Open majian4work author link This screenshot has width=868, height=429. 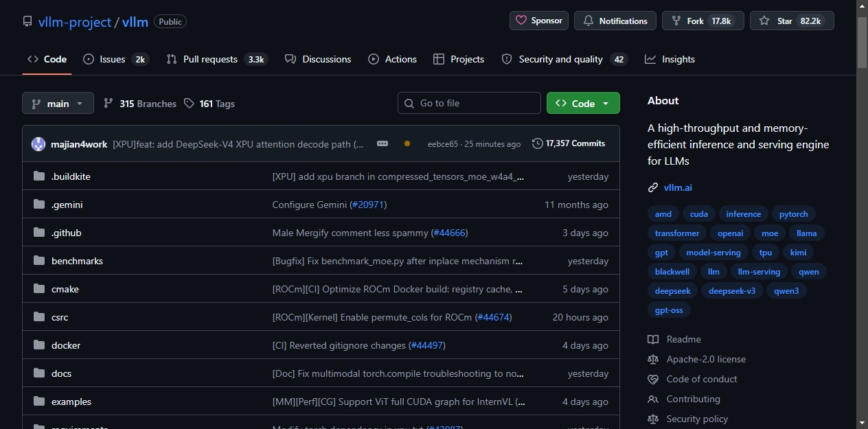pyautogui.click(x=79, y=144)
